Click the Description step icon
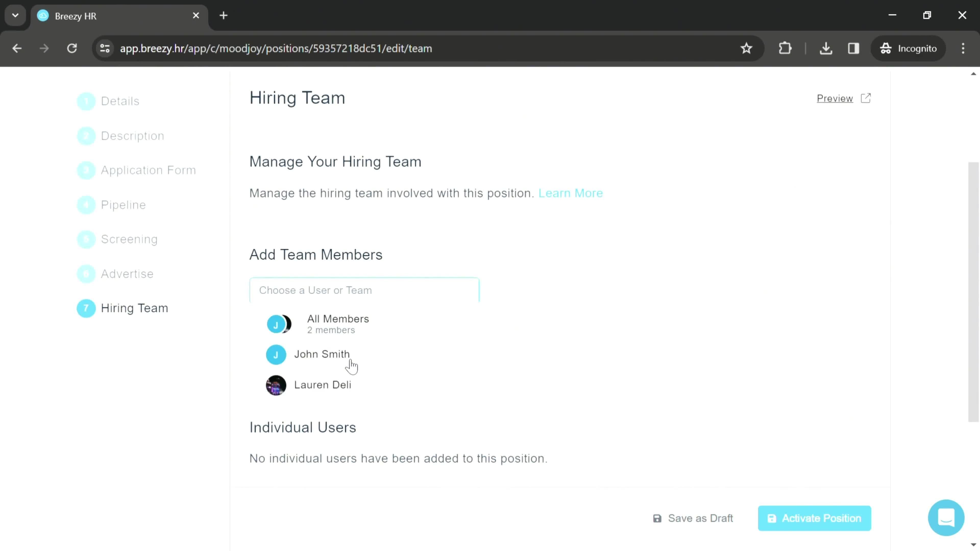Viewport: 980px width, 551px height. pos(85,135)
